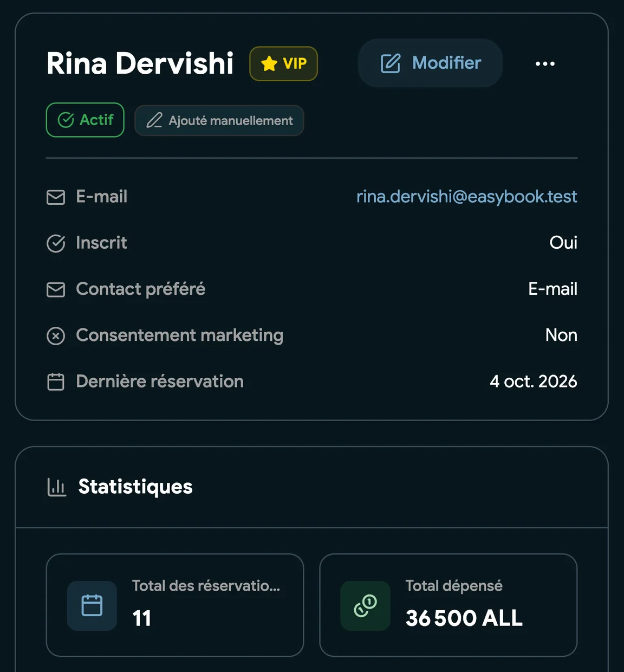
Task: Click the x-circle icon beside Consentement marketing
Action: (x=56, y=336)
